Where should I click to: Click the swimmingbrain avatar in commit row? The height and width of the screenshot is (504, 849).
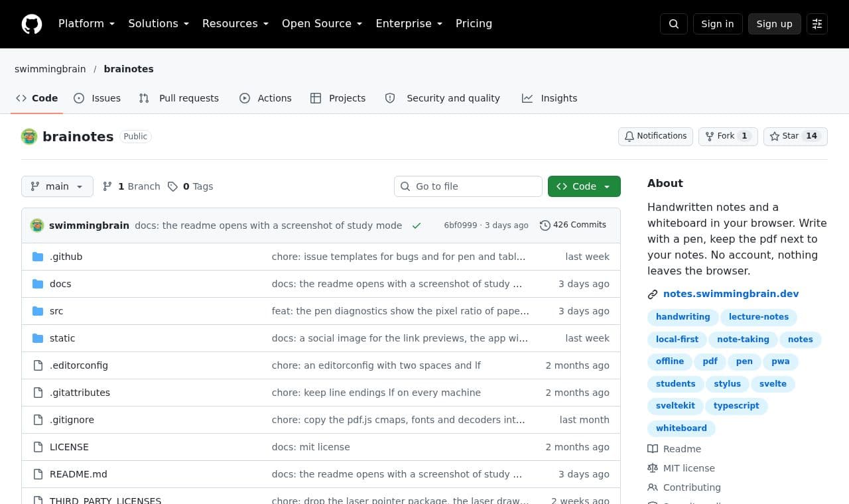(37, 225)
